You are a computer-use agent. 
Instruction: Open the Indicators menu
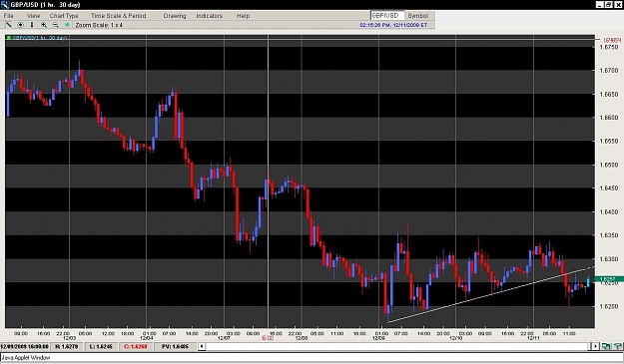(209, 16)
